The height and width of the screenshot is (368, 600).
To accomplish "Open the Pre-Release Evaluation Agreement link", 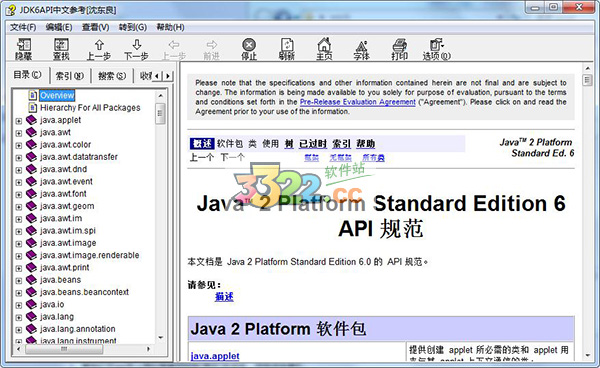I will [357, 102].
